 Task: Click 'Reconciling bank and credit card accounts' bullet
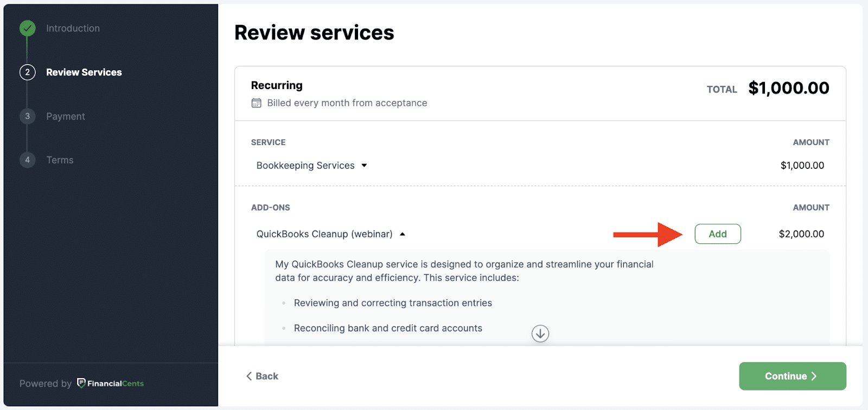click(388, 328)
